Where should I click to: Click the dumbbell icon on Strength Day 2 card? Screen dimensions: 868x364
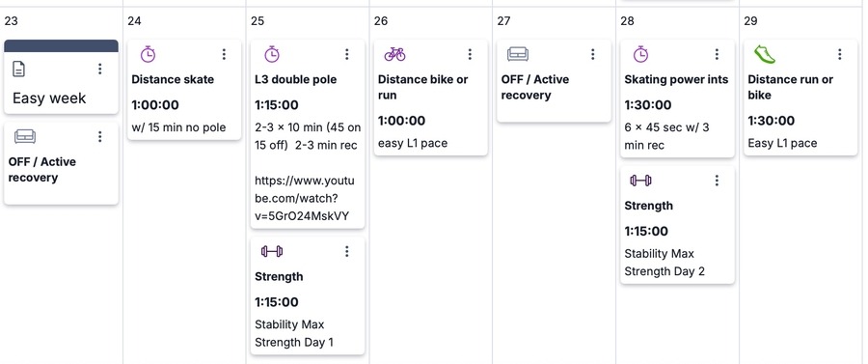click(641, 181)
